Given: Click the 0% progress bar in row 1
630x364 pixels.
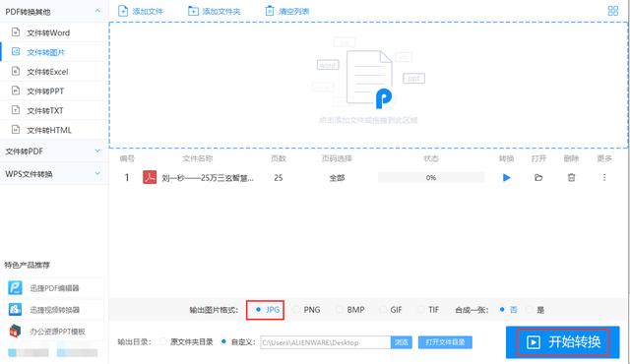Looking at the screenshot, I should [x=431, y=177].
